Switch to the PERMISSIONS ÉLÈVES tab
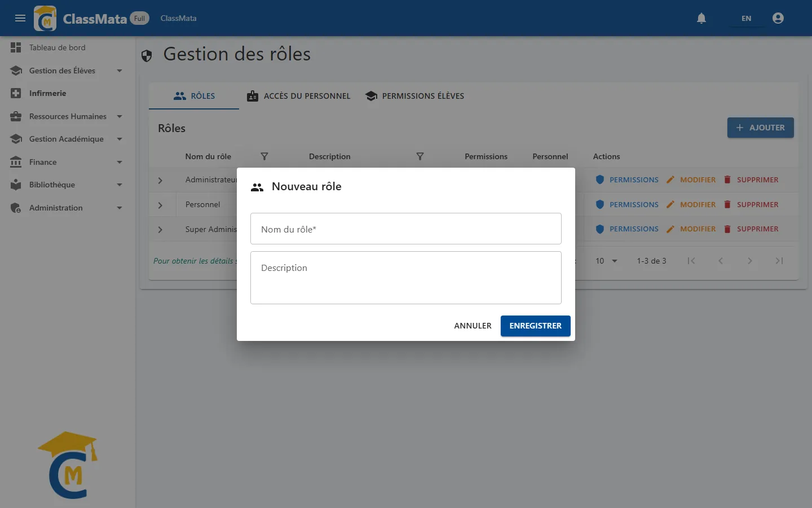Viewport: 812px width, 508px height. click(x=414, y=96)
